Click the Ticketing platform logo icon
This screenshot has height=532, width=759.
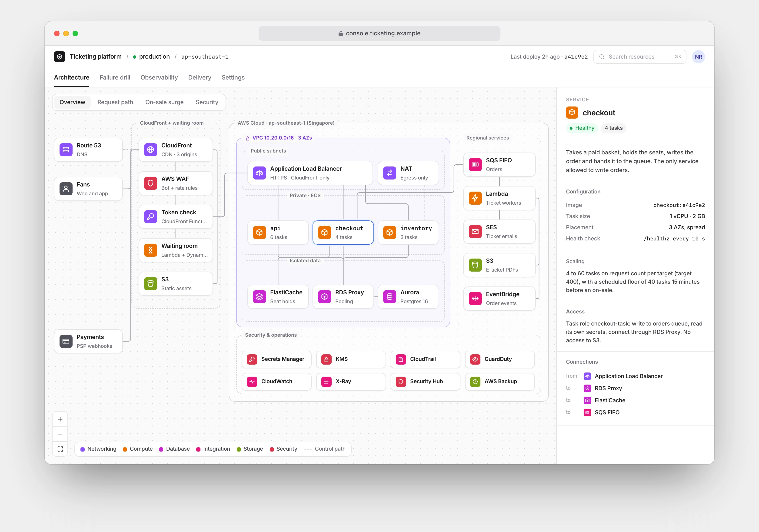[x=60, y=57]
